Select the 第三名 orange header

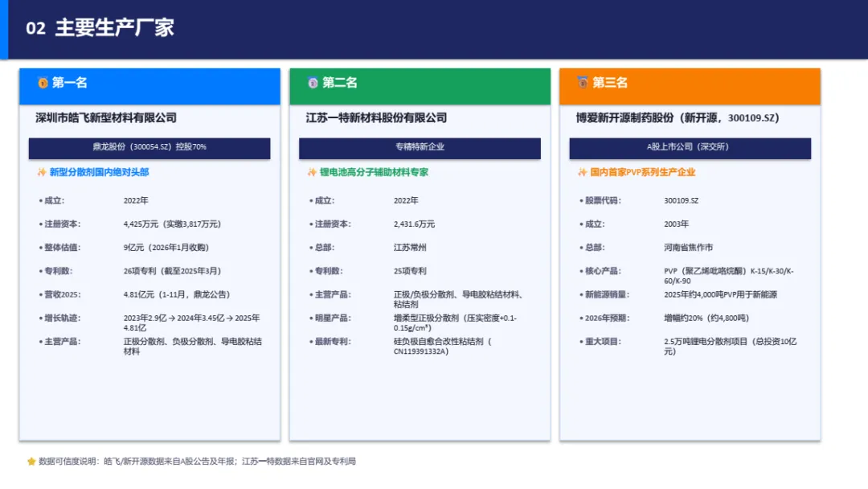(690, 86)
